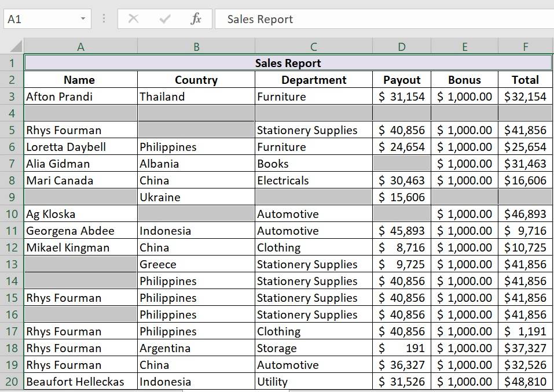Click the Cancel X icon in formula bar
This screenshot has width=554, height=392.
click(x=133, y=19)
